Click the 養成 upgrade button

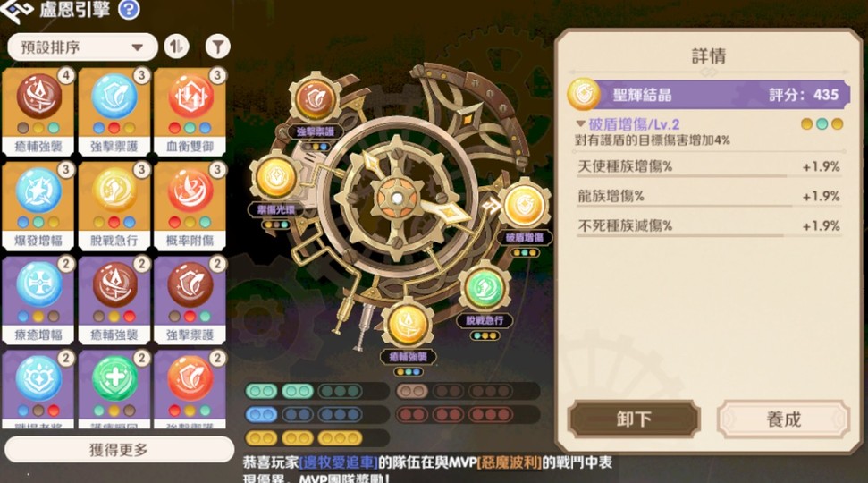(783, 419)
